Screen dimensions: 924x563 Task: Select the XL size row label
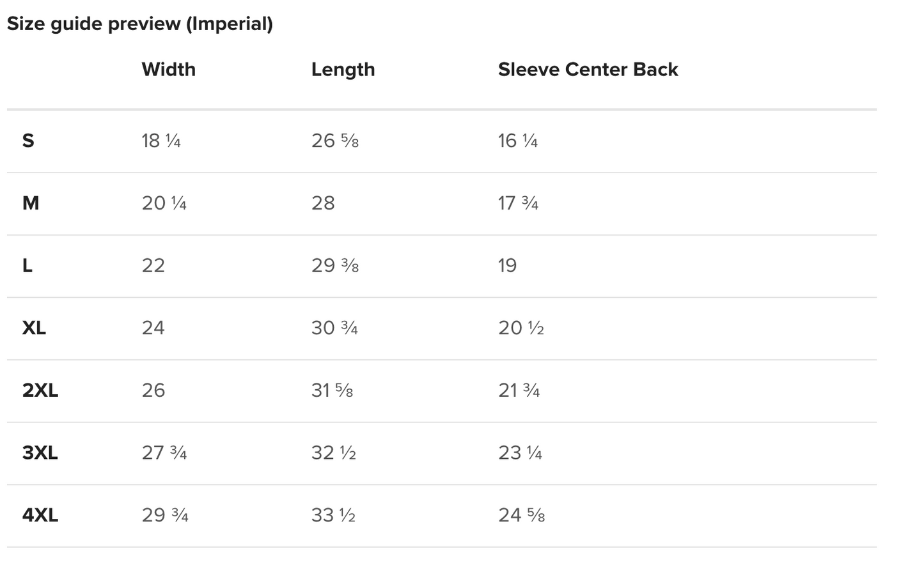pyautogui.click(x=34, y=328)
